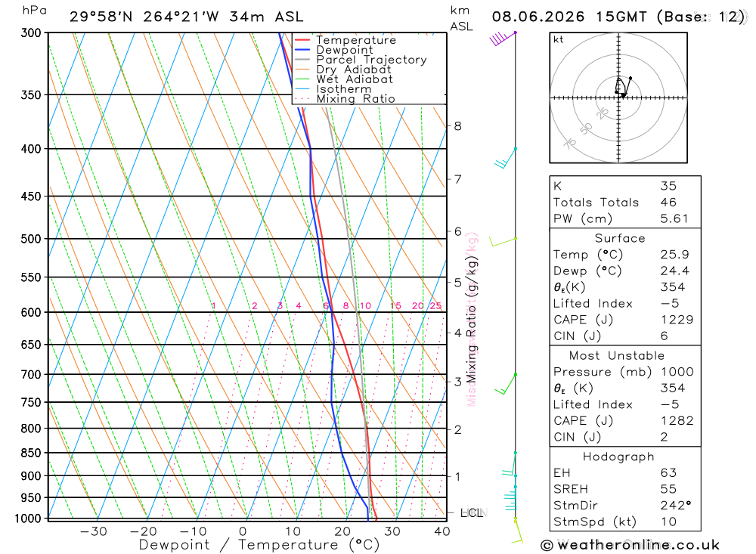
Task: Click the '1000' pressure level label
Action: point(28,518)
